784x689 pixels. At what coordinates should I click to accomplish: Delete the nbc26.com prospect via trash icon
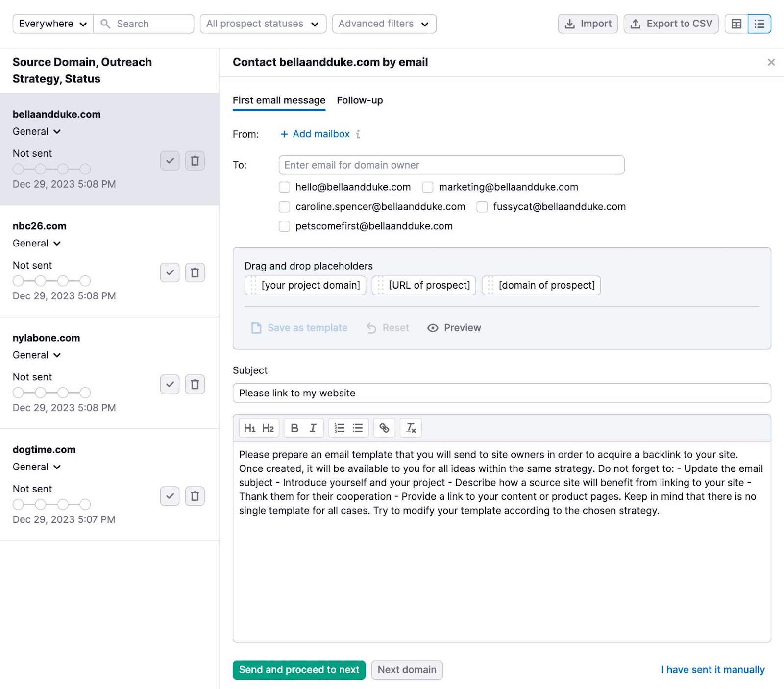[195, 272]
